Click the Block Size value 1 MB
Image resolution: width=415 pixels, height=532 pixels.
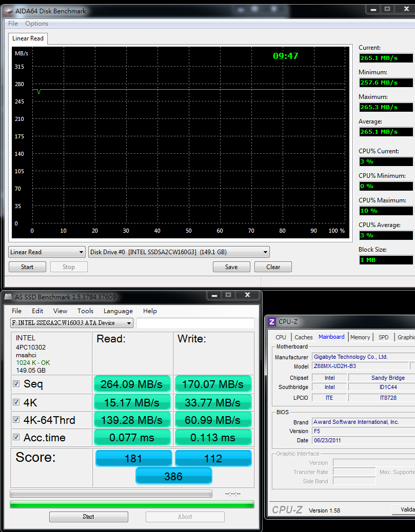pyautogui.click(x=386, y=260)
